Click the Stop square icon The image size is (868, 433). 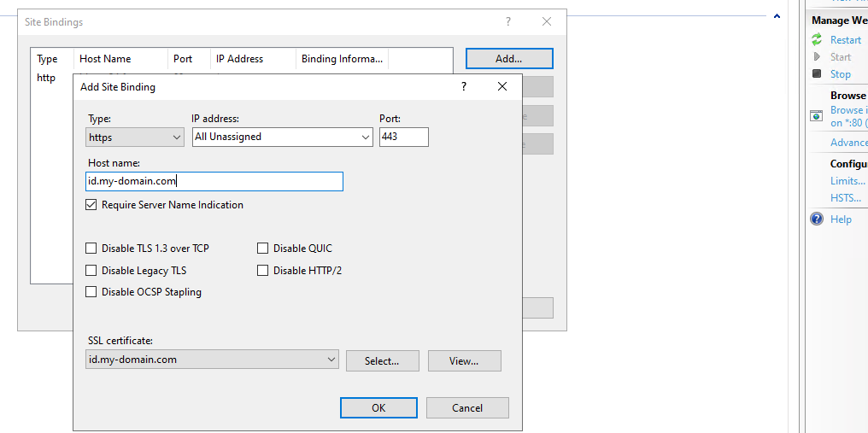point(817,74)
